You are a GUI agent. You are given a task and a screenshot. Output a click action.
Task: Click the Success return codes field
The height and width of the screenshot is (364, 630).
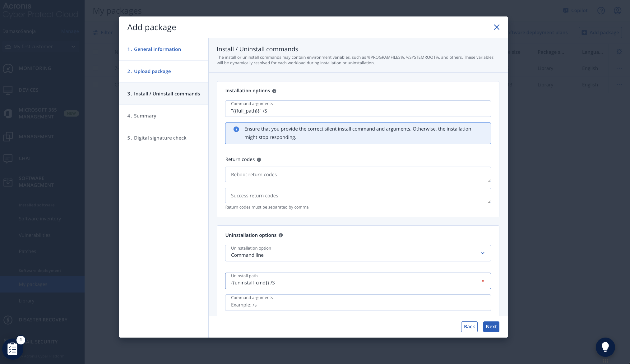click(358, 196)
